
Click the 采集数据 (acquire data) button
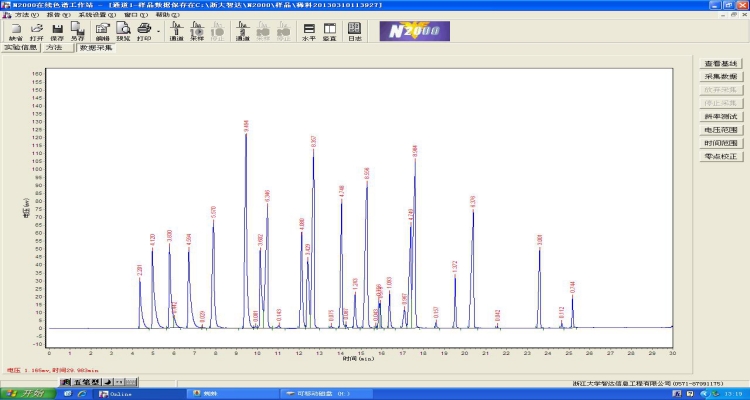(721, 77)
